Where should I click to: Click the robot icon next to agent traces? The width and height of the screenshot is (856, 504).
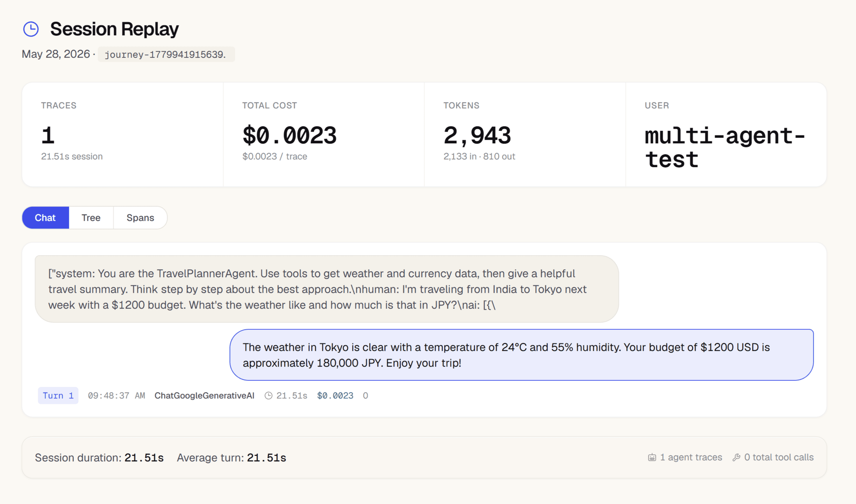(x=652, y=457)
